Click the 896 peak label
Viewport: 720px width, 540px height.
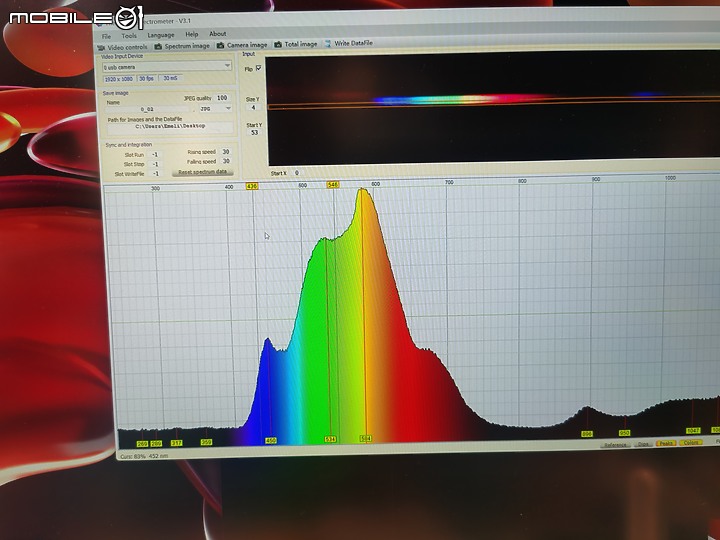[x=587, y=434]
